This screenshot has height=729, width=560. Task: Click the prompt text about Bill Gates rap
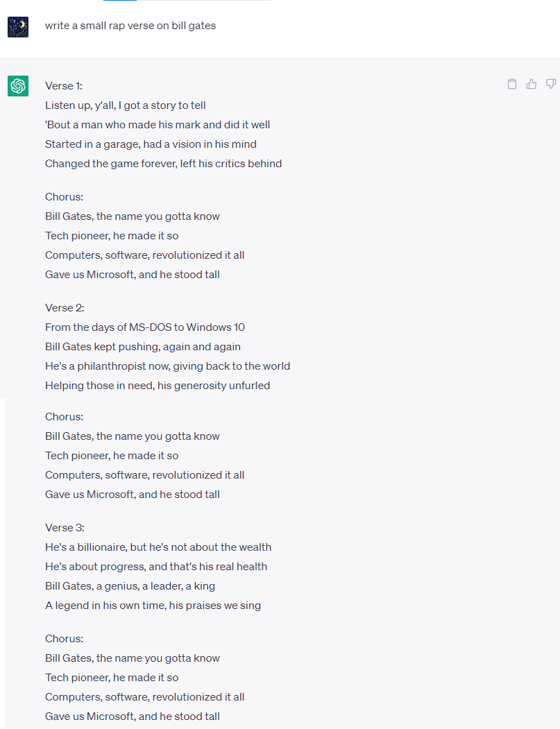pyautogui.click(x=130, y=26)
